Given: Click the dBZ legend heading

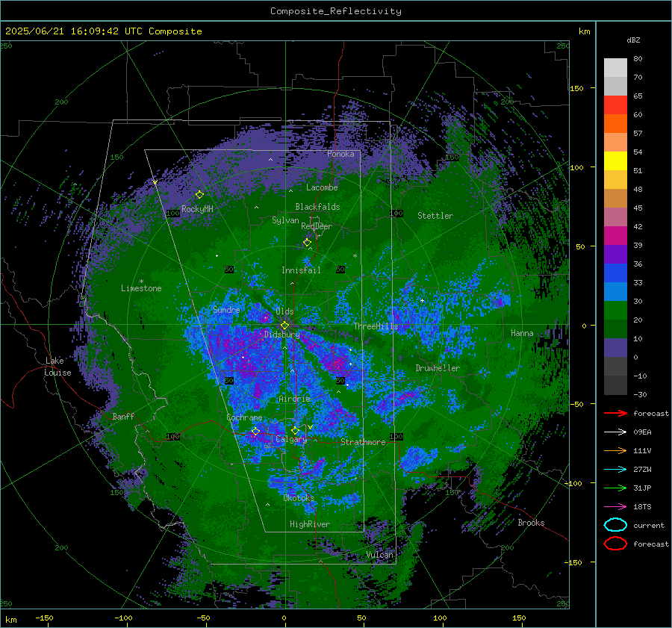Looking at the screenshot, I should pos(633,40).
